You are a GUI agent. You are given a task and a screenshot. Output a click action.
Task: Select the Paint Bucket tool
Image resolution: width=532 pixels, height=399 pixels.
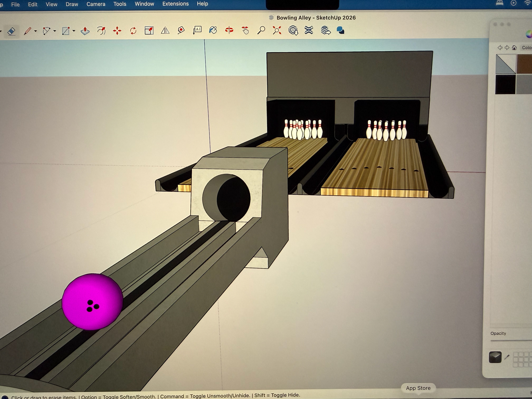tap(213, 30)
